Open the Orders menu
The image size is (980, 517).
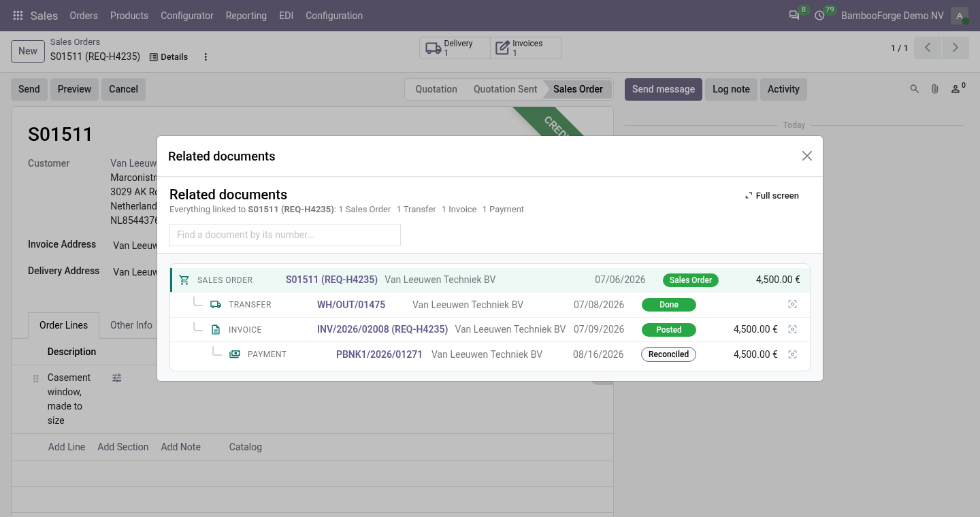coord(84,16)
